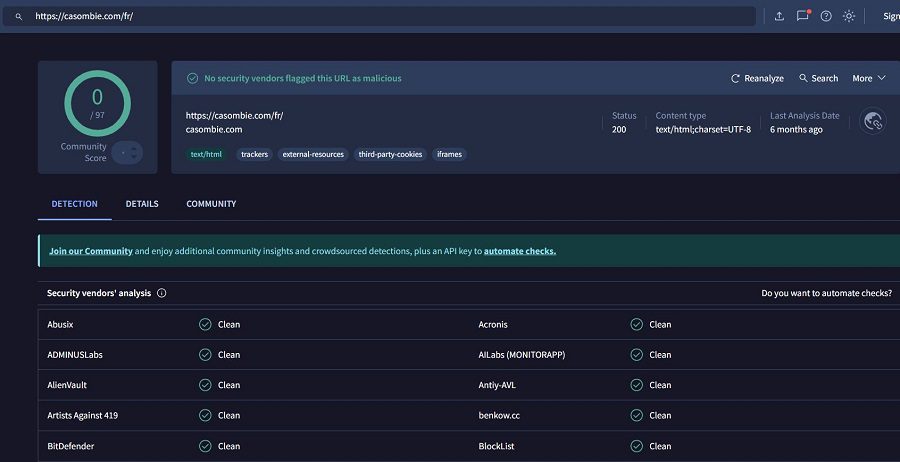Click the https://casombie.com/fr/ URL in summary
Image resolution: width=900 pixels, height=462 pixels.
tap(234, 115)
